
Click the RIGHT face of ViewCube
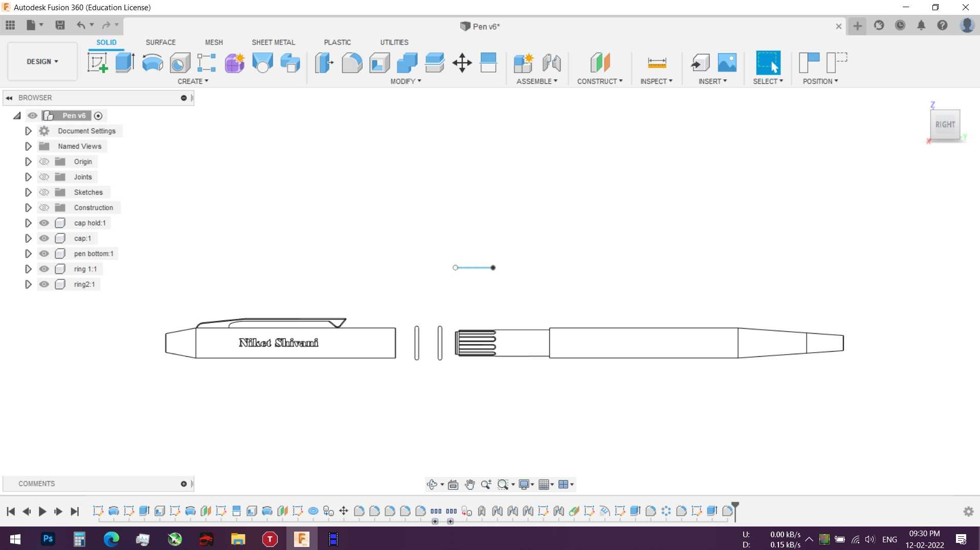(945, 124)
